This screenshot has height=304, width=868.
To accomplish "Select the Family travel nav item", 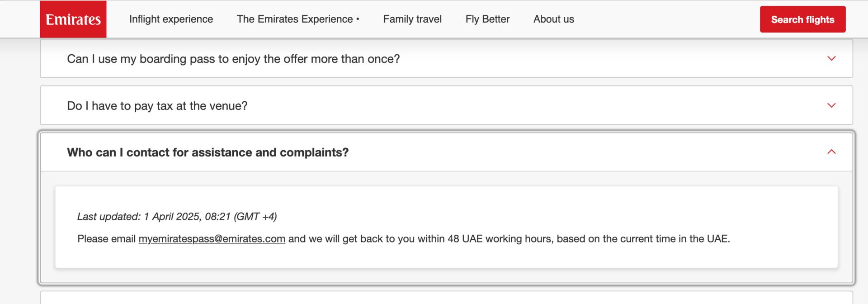I will coord(412,19).
